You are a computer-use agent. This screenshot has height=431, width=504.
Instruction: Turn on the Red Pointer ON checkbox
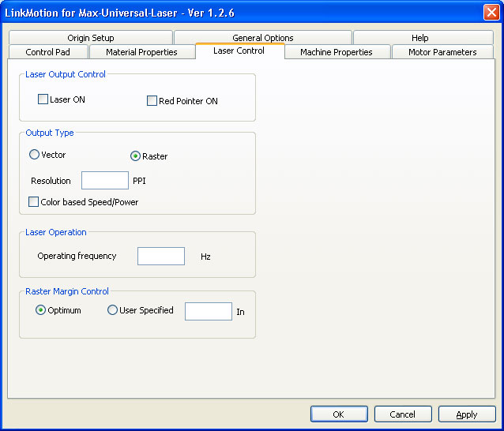pos(152,101)
